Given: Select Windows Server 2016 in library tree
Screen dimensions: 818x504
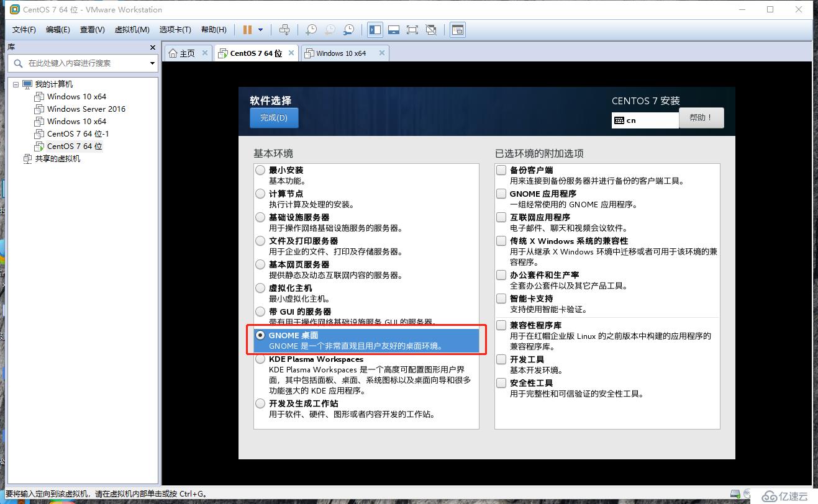Looking at the screenshot, I should 86,109.
